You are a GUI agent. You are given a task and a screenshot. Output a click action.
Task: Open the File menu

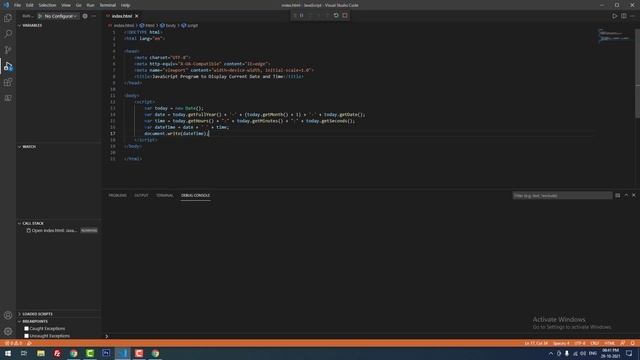[x=17, y=5]
